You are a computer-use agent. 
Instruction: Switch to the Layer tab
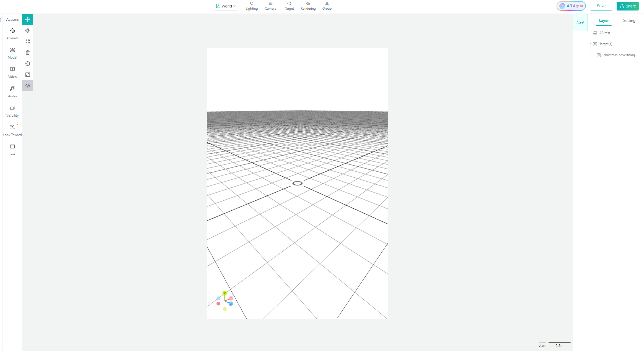click(x=604, y=21)
